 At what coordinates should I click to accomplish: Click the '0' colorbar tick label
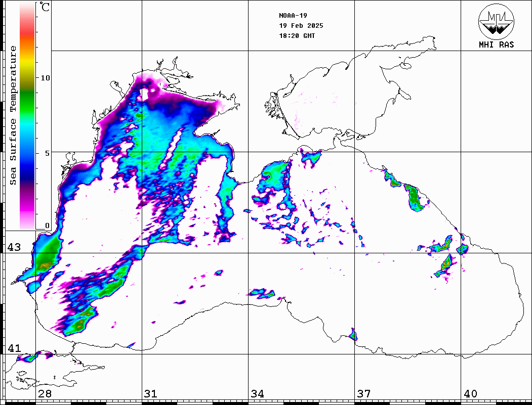coord(47,226)
